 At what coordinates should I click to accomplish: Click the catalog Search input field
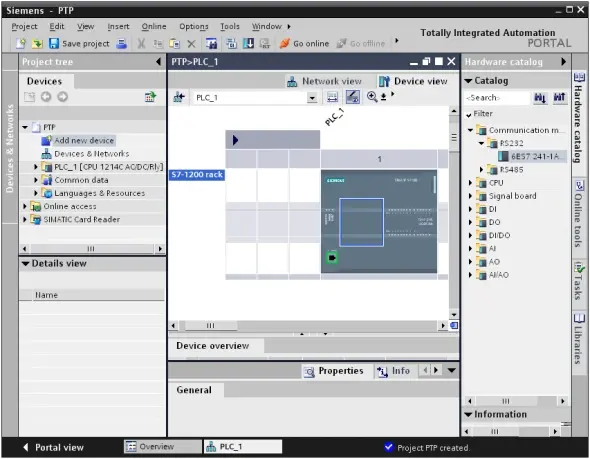497,98
